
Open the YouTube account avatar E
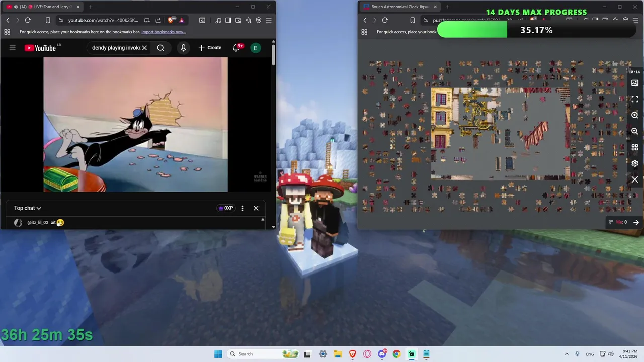[x=256, y=48]
